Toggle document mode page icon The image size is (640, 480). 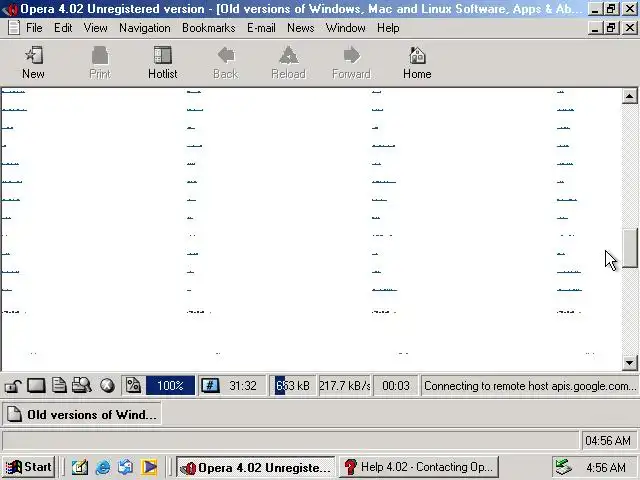click(59, 386)
